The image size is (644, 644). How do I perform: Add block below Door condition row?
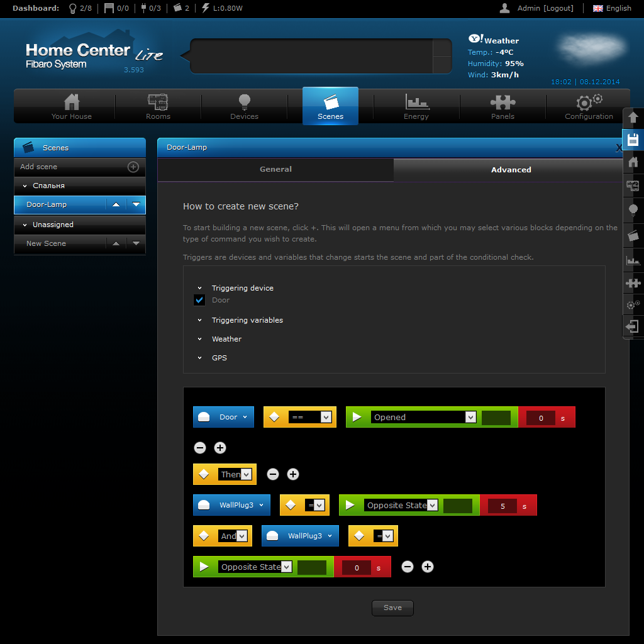click(x=220, y=448)
